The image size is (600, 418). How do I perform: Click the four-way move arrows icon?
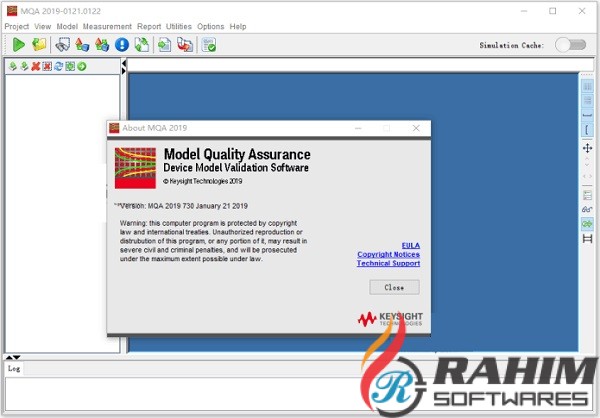click(587, 148)
